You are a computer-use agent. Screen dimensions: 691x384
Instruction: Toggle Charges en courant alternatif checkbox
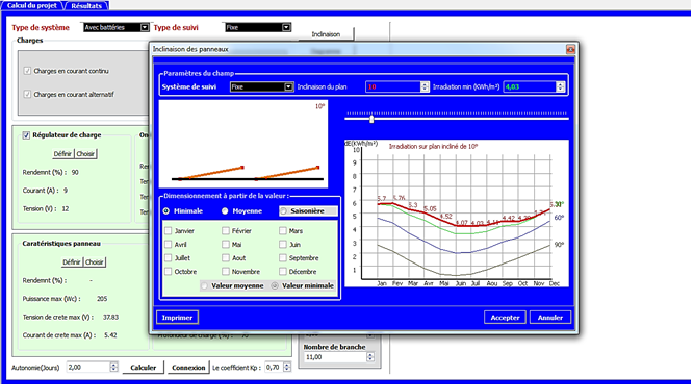(x=27, y=94)
